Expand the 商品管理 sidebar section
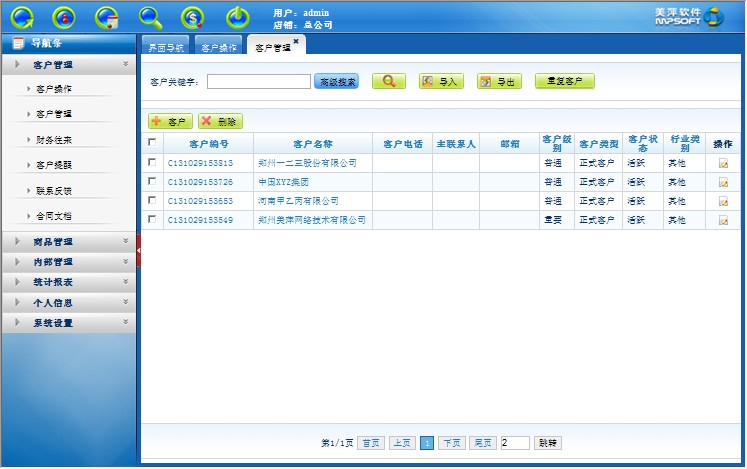 tap(68, 242)
